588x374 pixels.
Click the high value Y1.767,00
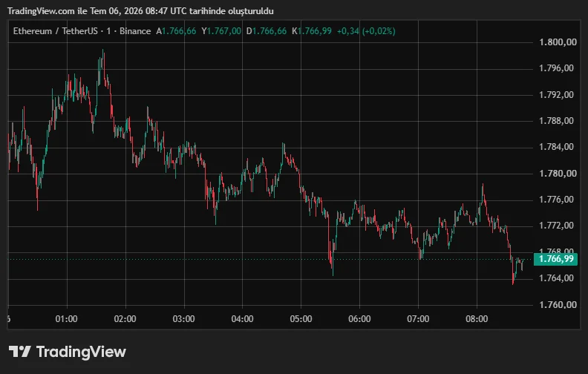coord(221,31)
